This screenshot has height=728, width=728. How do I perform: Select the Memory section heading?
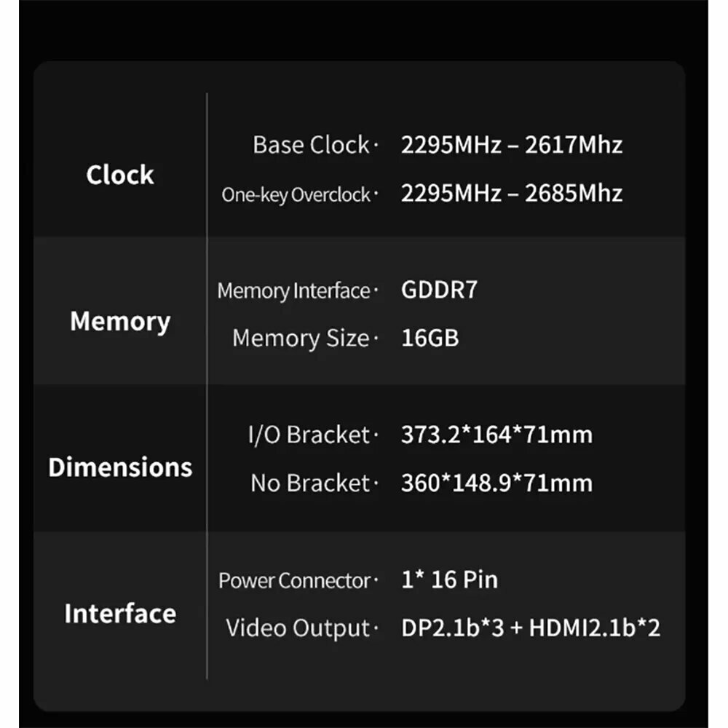pos(120,321)
